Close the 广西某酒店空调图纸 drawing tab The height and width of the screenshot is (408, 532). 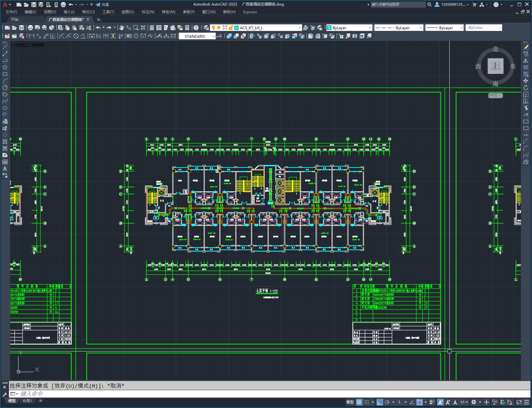point(88,19)
